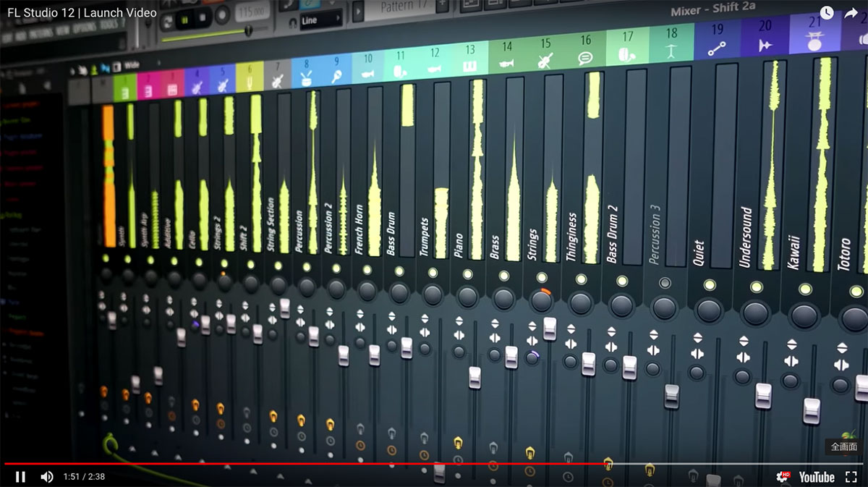This screenshot has height=487, width=868.
Task: Open YouTube settings gear
Action: [783, 477]
